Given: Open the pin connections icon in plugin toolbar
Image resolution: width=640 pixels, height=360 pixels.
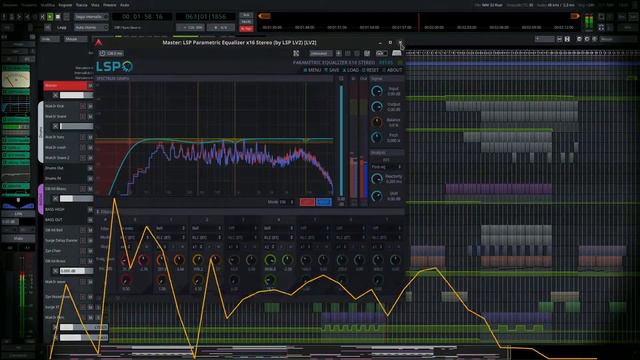Looking at the screenshot, I should pyautogui.click(x=296, y=53).
